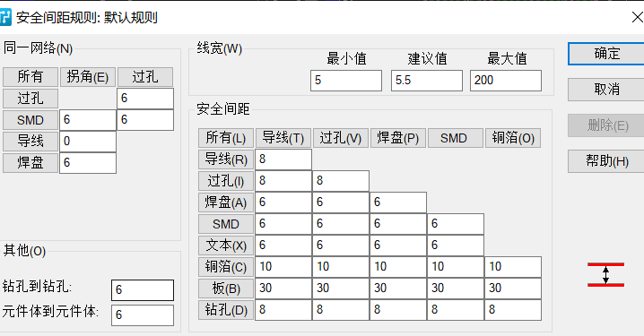This screenshot has width=644, height=336.
Task: Edit 过孔(I) to 导线 clearance field
Action: [283, 181]
